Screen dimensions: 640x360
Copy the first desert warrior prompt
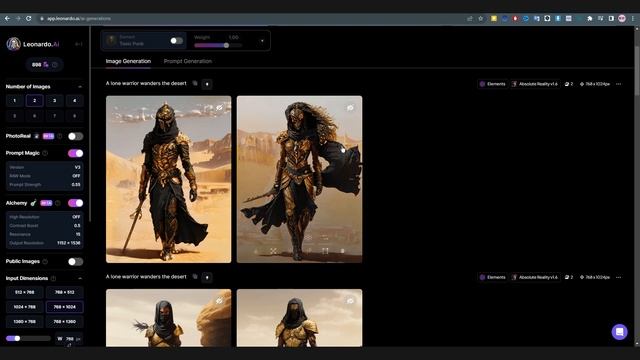[x=195, y=83]
